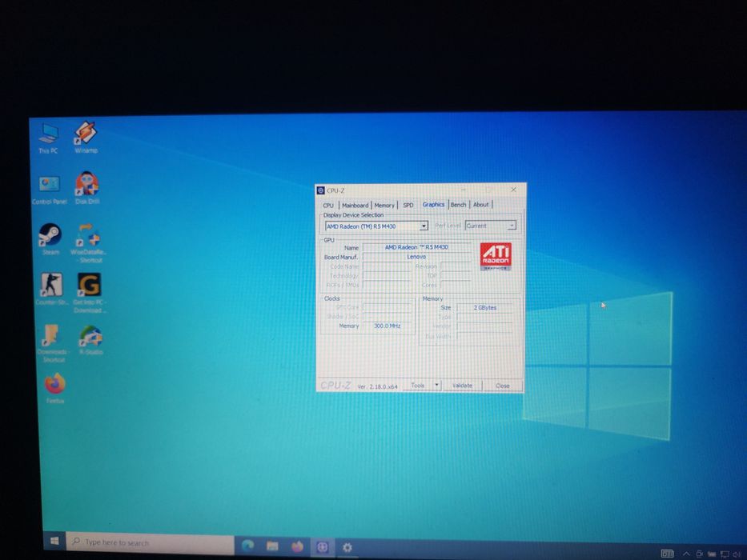The image size is (747, 560).
Task: Switch to the CPU tab
Action: click(328, 206)
